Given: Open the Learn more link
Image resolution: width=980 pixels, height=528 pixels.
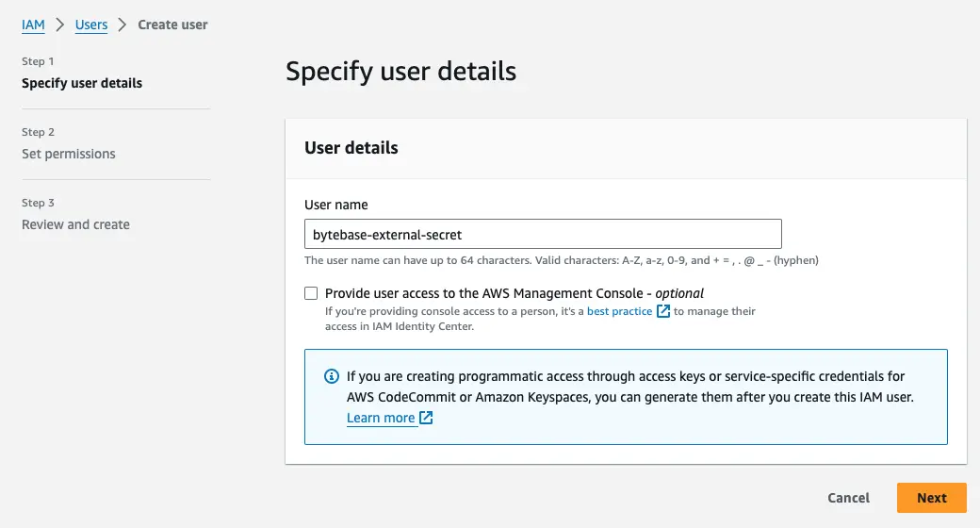Looking at the screenshot, I should coord(381,418).
